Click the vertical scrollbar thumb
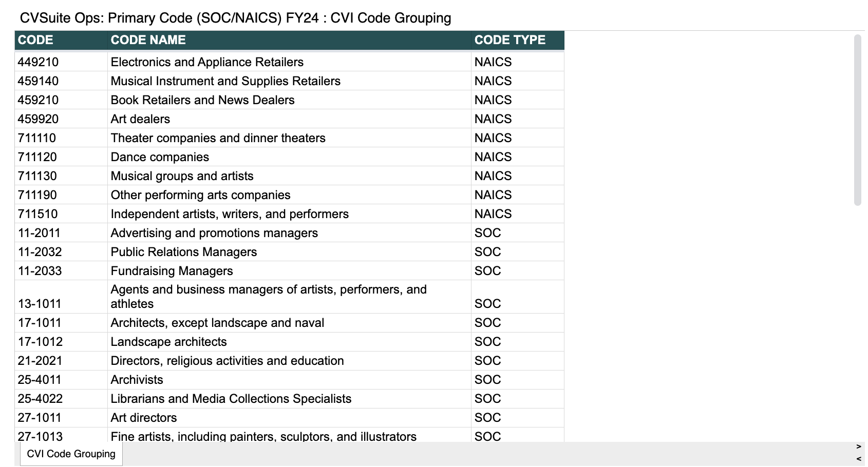868x467 pixels. [x=857, y=118]
